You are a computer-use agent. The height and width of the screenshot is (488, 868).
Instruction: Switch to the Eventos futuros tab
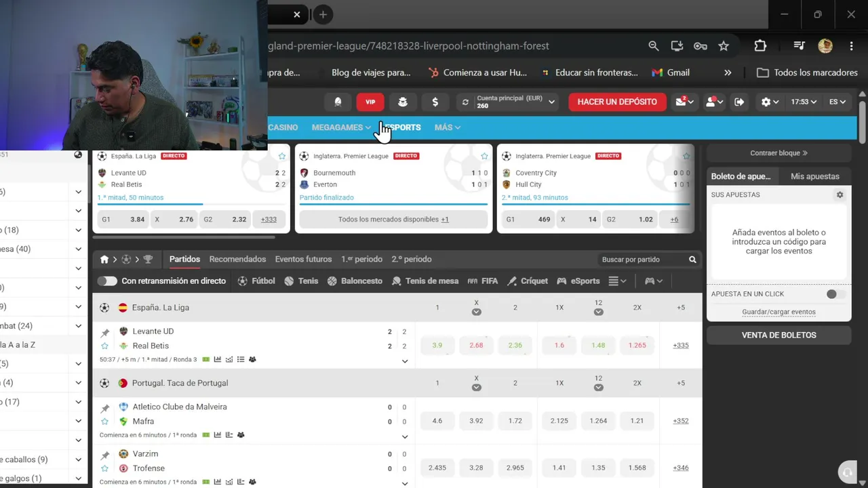303,259
